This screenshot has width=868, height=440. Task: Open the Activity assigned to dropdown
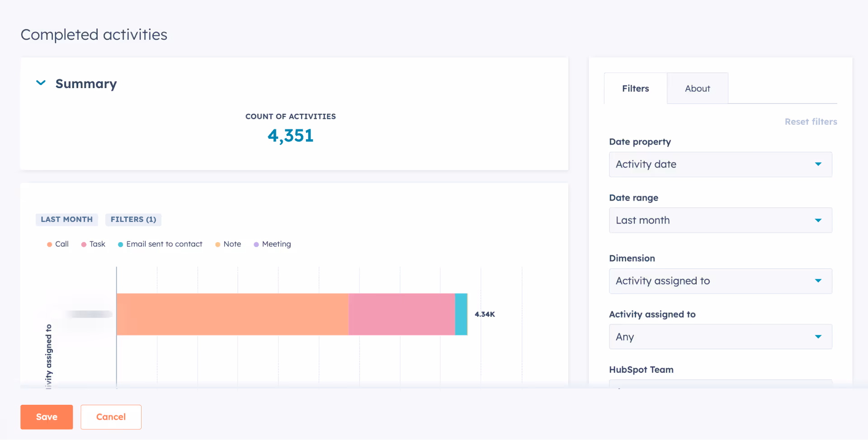(720, 337)
